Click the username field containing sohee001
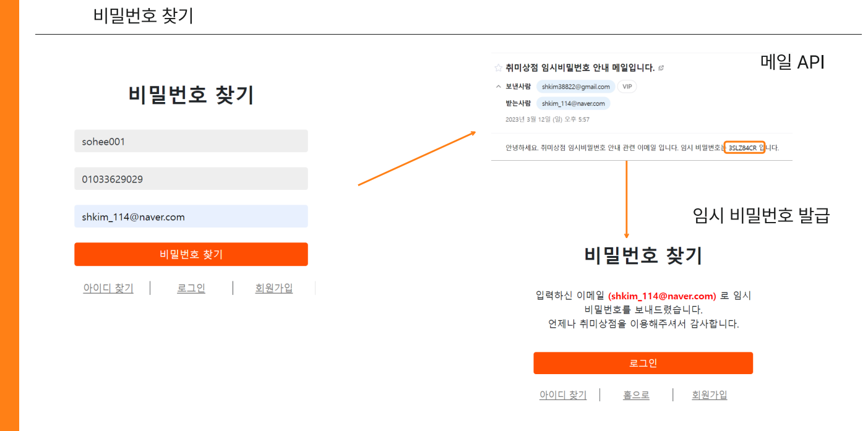Image resolution: width=868 pixels, height=431 pixels. pos(191,141)
